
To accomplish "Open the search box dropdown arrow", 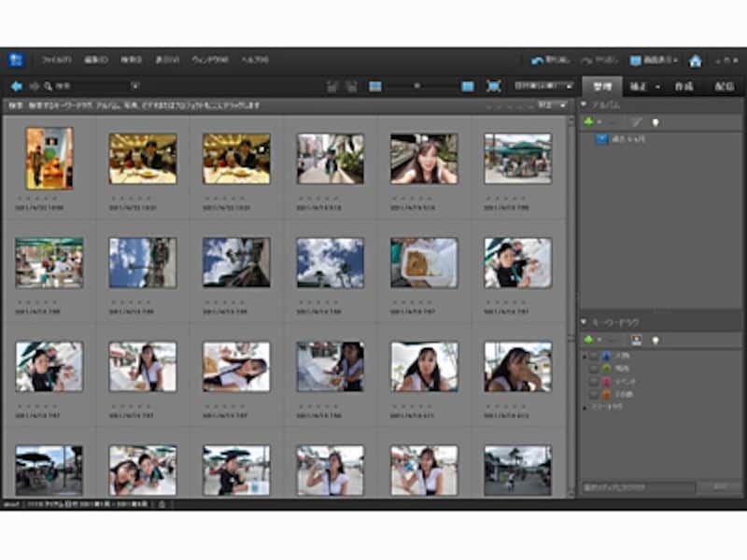I will pos(135,86).
